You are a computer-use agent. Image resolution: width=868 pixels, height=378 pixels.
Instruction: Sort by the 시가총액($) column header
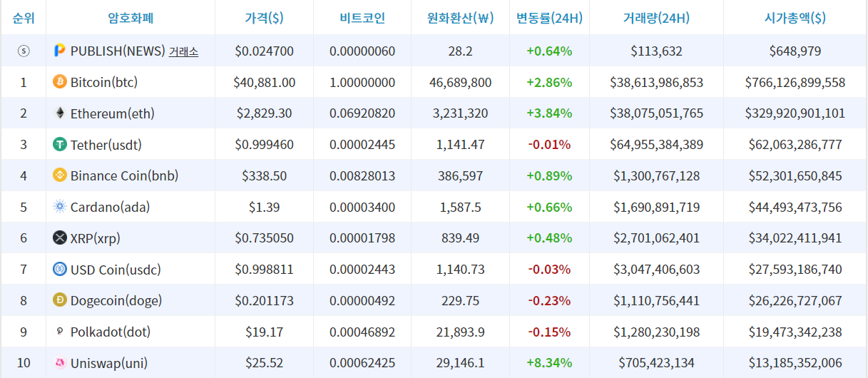(795, 19)
